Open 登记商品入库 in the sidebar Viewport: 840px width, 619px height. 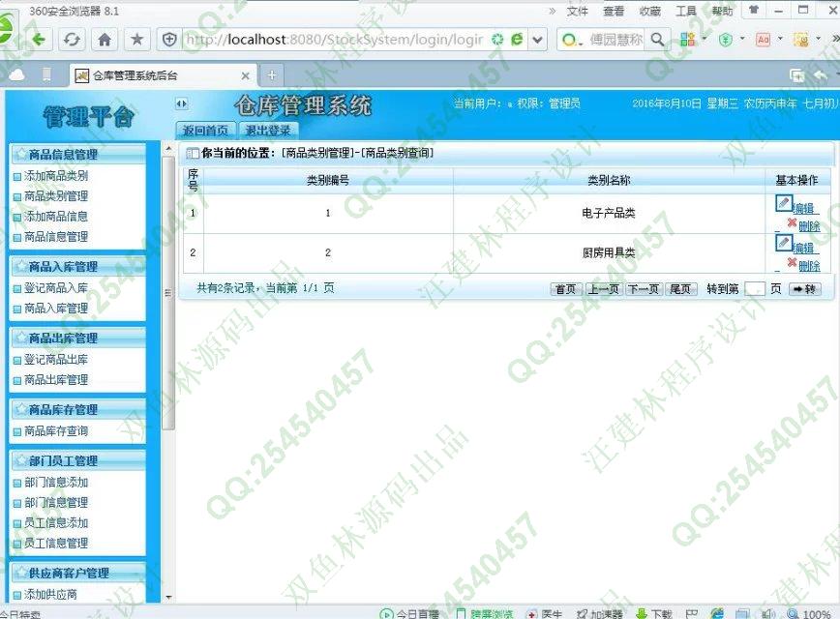coord(56,288)
